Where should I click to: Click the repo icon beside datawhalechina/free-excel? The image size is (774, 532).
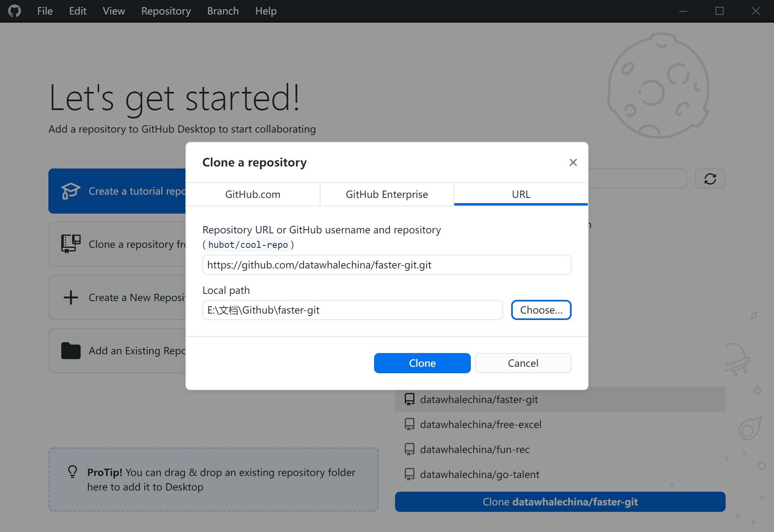[x=409, y=424]
